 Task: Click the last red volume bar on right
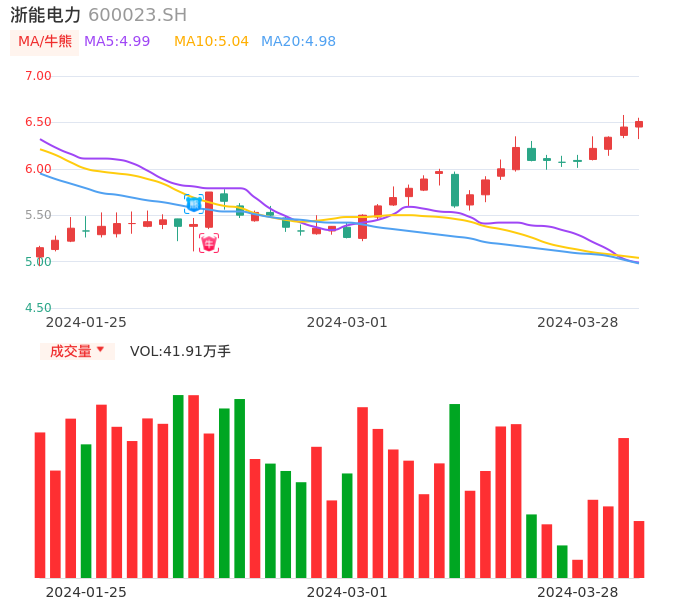639,549
